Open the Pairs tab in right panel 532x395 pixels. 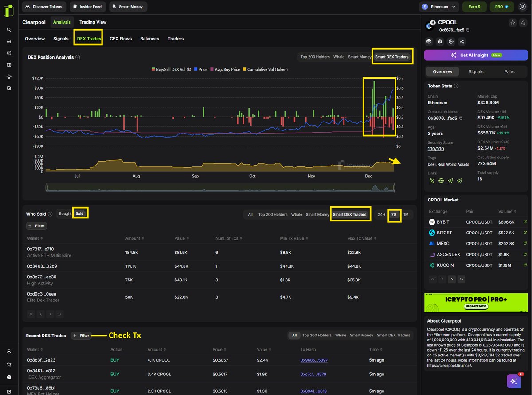509,71
